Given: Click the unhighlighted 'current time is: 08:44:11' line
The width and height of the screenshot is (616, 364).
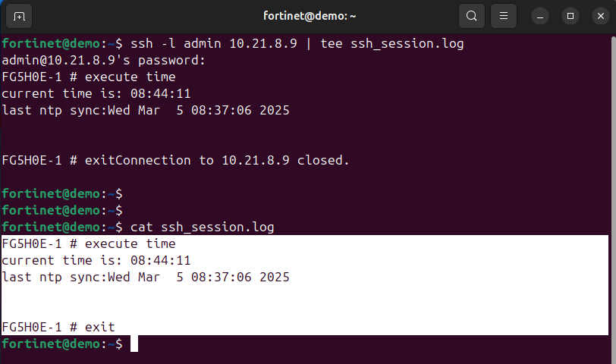Looking at the screenshot, I should [96, 94].
